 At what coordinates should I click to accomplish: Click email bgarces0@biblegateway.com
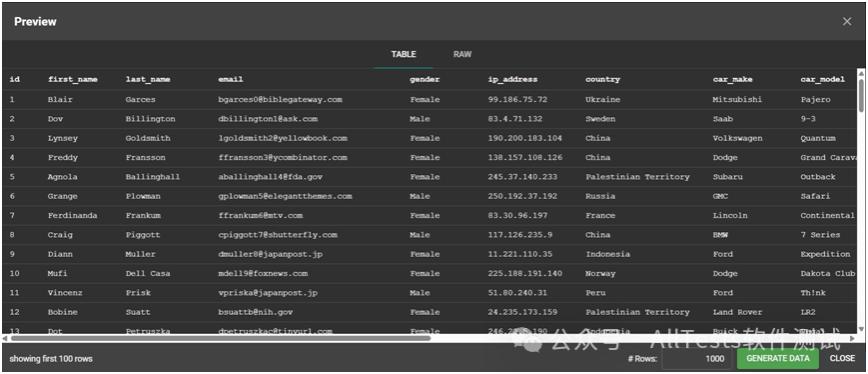(280, 100)
